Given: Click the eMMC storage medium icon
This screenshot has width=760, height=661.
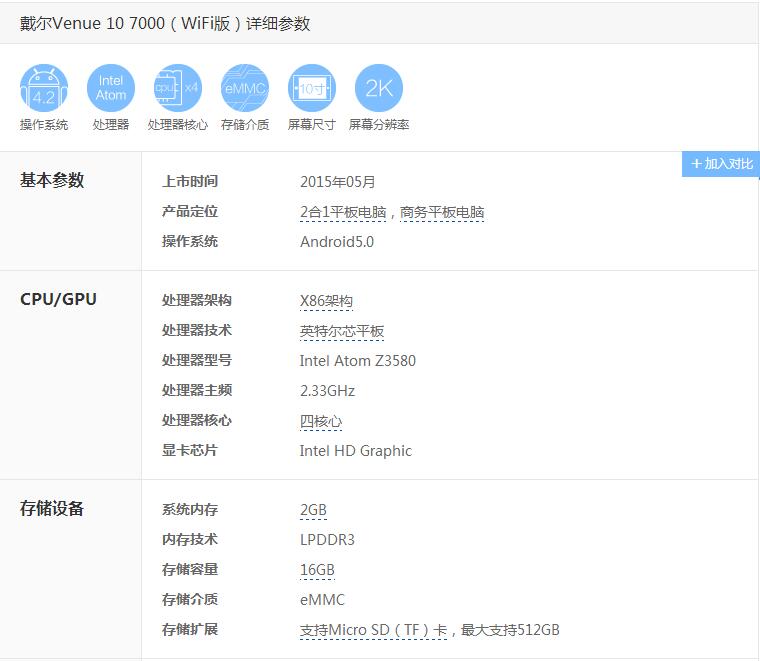Looking at the screenshot, I should [x=245, y=88].
